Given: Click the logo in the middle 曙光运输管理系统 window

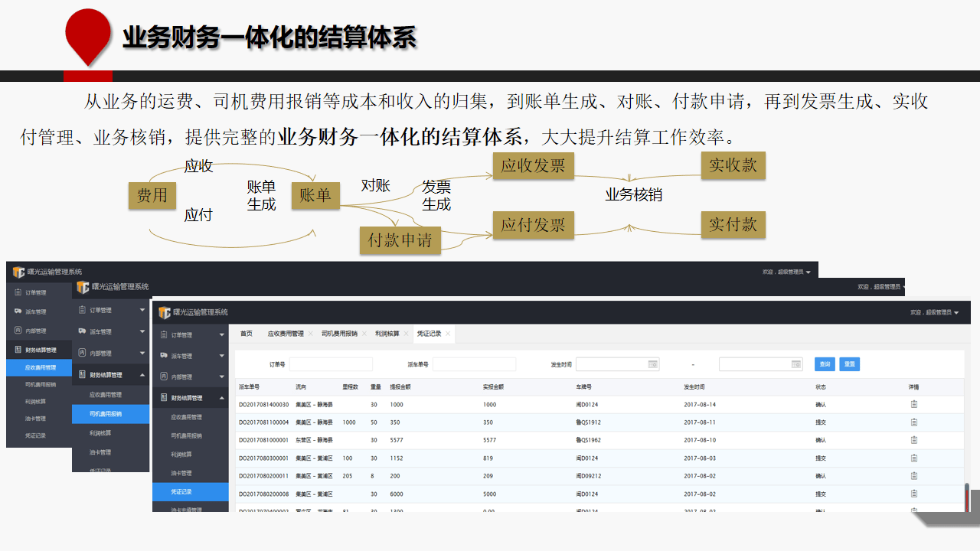Looking at the screenshot, I should tap(83, 287).
